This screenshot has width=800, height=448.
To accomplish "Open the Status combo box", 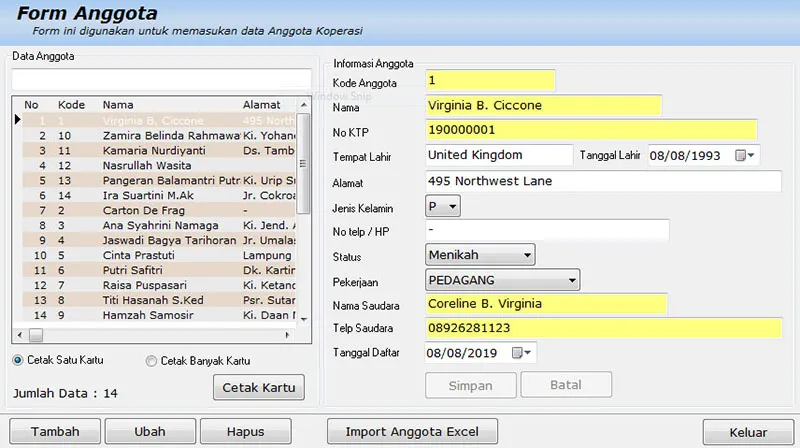I will click(480, 255).
